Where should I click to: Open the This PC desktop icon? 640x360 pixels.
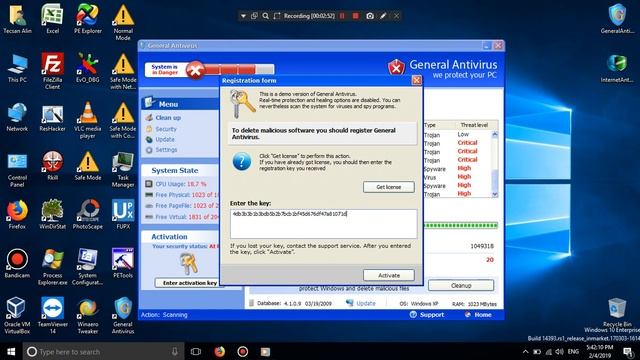coord(17,68)
